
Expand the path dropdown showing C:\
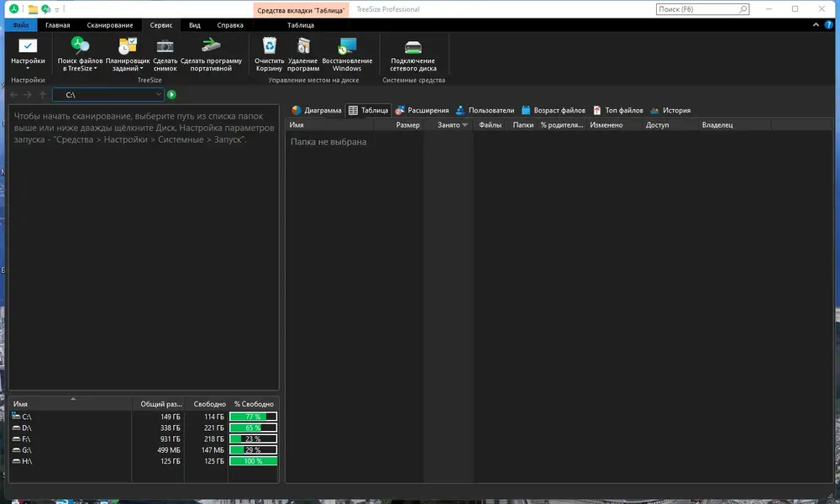[158, 95]
